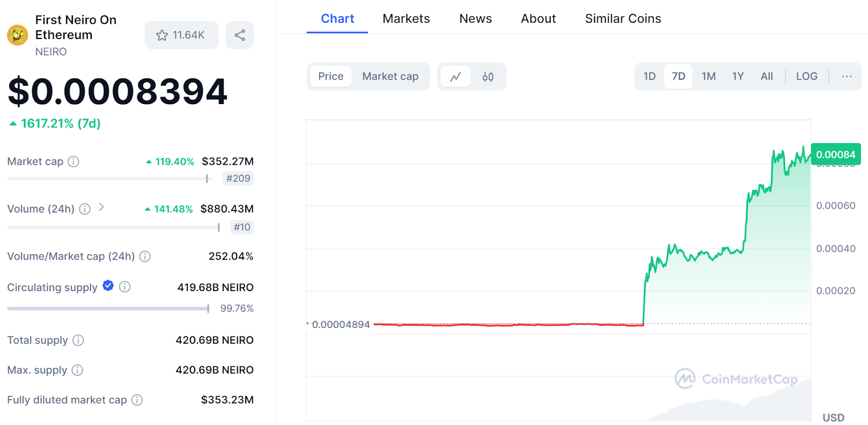Click the 0.00040 y-axis label
The image size is (868, 425).
point(835,249)
